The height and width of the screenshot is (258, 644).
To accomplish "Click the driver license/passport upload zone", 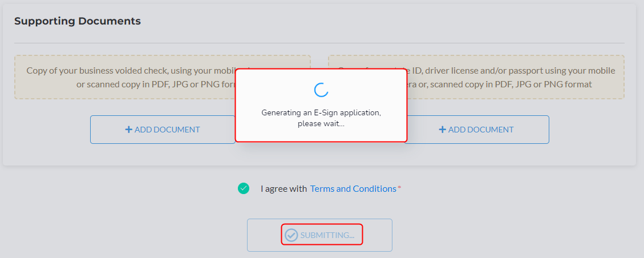I will (476, 77).
